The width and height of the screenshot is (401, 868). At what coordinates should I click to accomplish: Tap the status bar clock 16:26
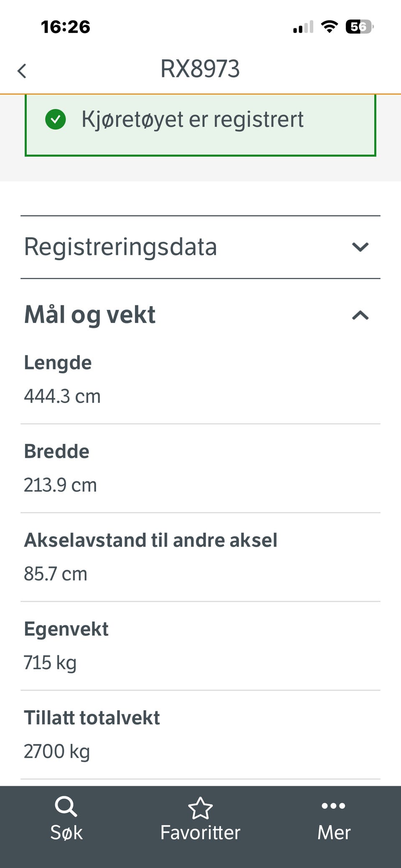point(66,27)
